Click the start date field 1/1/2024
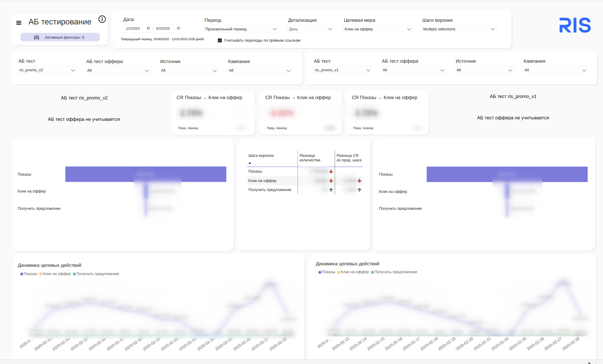Image resolution: width=603 pixels, height=364 pixels. [133, 29]
